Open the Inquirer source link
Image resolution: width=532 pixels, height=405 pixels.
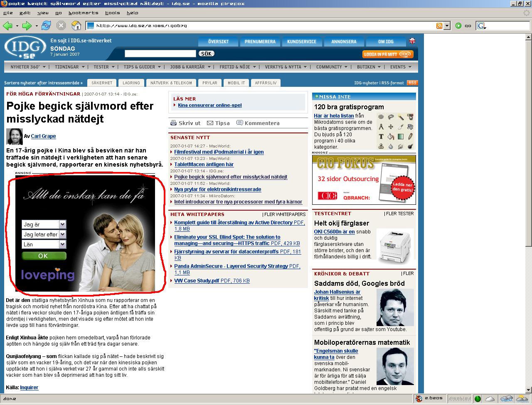[x=29, y=388]
